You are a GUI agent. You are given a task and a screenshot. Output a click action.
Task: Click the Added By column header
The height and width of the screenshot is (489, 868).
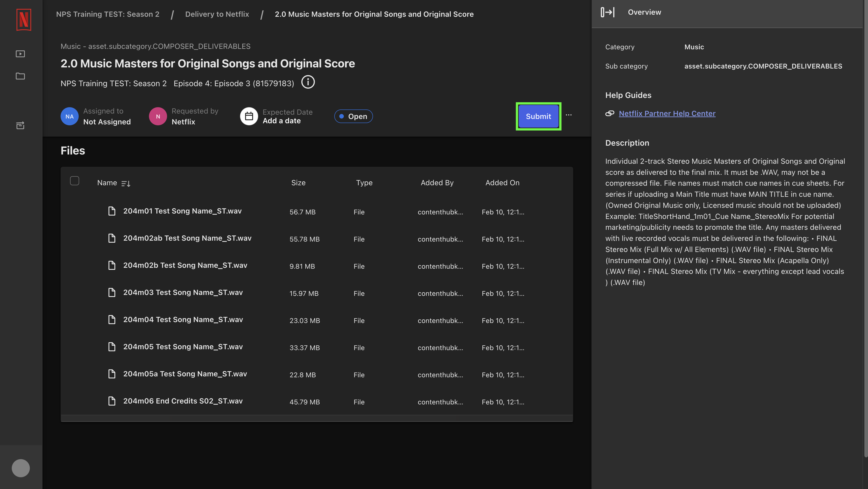pos(437,183)
